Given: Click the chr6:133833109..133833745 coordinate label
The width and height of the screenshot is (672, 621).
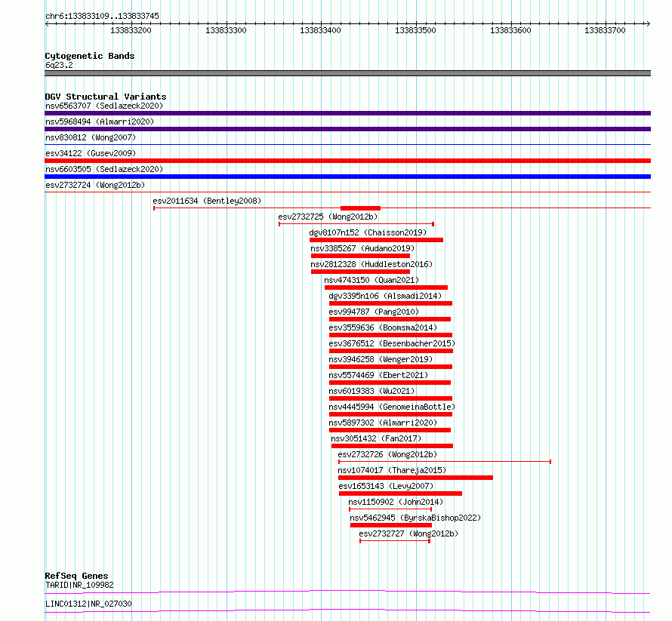Looking at the screenshot, I should point(102,16).
